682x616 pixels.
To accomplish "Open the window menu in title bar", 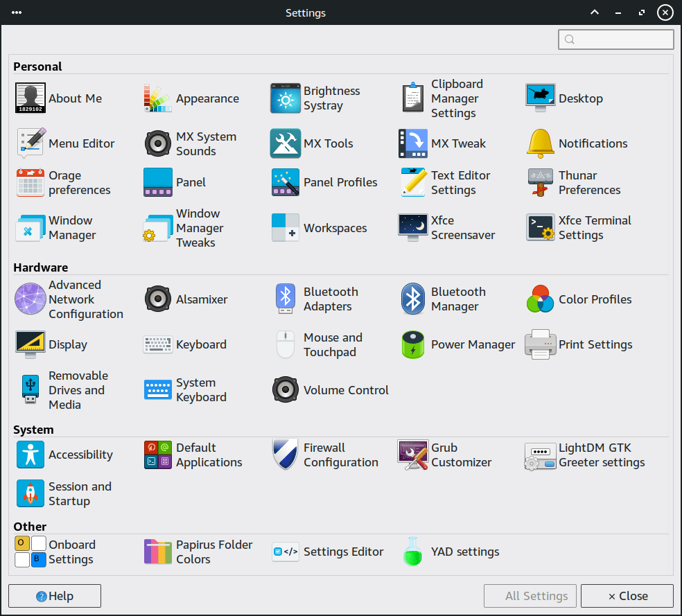I will (17, 12).
